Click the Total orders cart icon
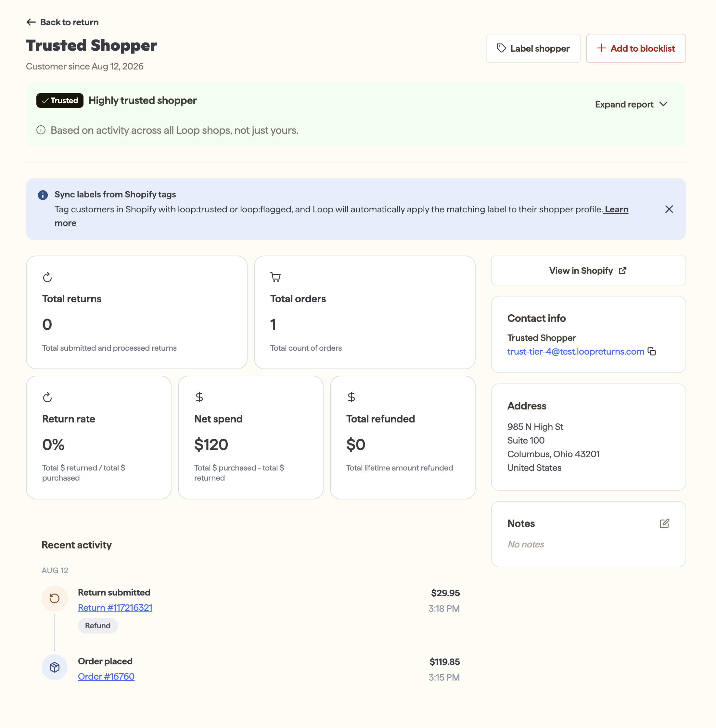The height and width of the screenshot is (728, 716). point(275,277)
